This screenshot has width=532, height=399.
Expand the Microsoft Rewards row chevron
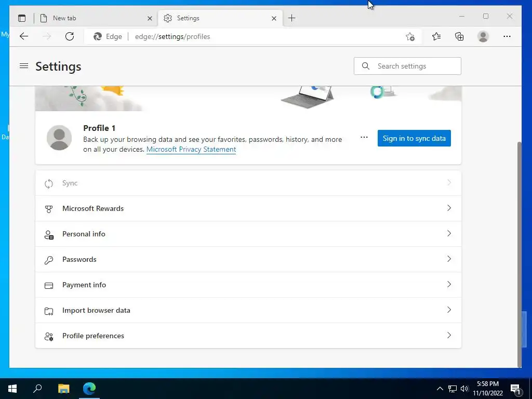[x=449, y=208]
